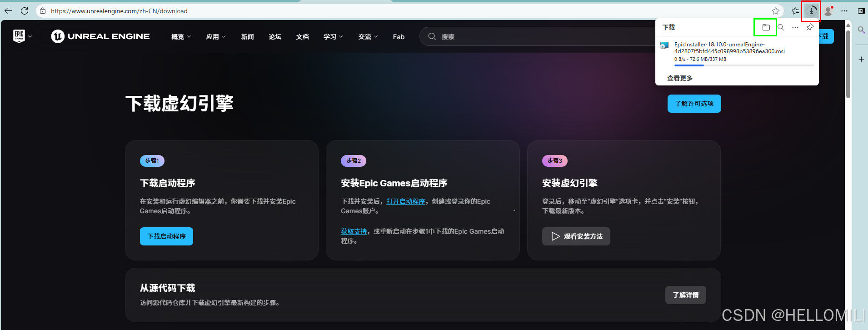This screenshot has height=330, width=868.
Task: Add sidebar app with plus icon
Action: tap(861, 60)
